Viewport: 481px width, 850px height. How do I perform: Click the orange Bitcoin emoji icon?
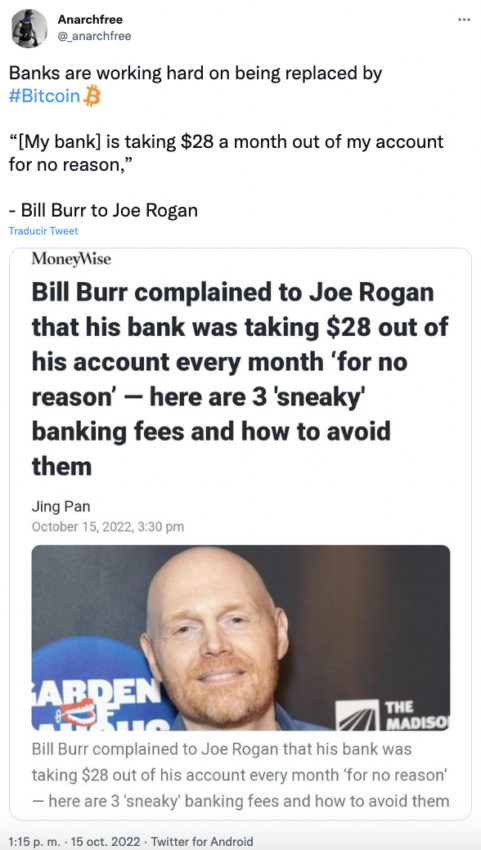pyautogui.click(x=92, y=97)
